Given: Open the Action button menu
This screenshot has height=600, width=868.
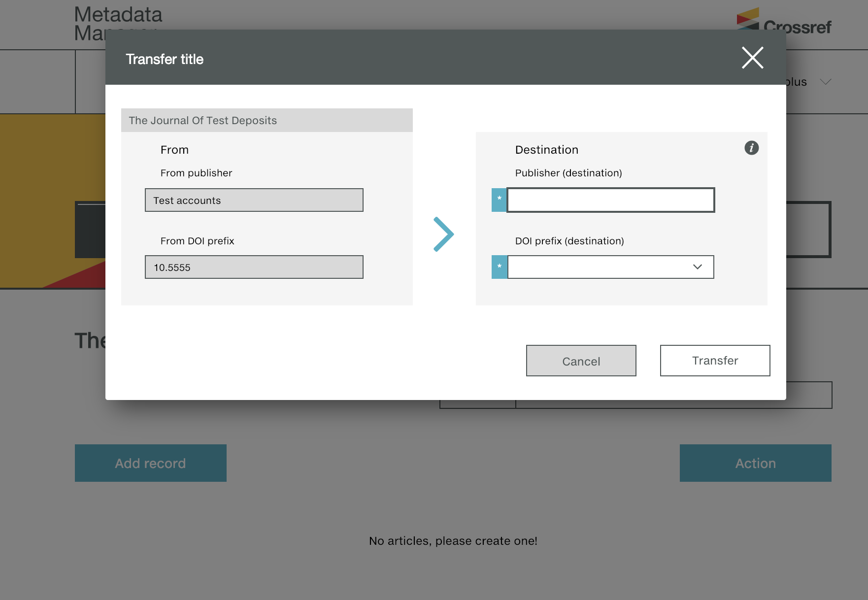Looking at the screenshot, I should pos(755,463).
